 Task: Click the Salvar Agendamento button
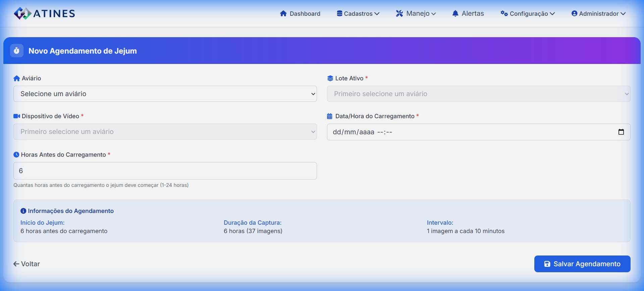pos(582,264)
